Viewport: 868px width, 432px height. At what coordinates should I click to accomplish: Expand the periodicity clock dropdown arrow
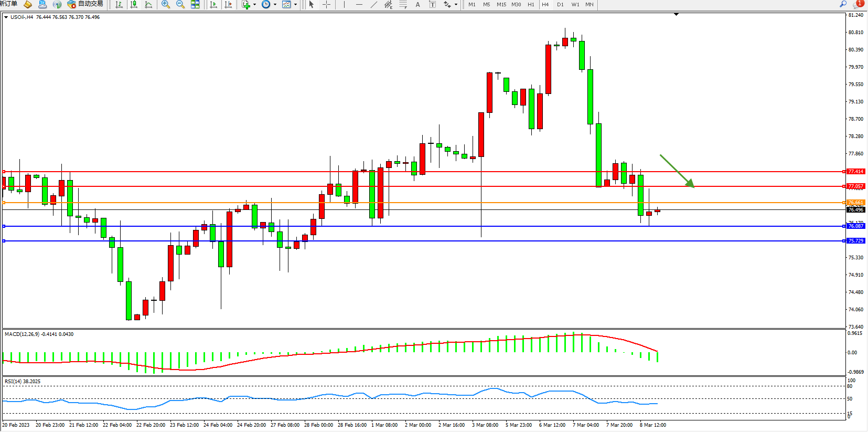275,5
